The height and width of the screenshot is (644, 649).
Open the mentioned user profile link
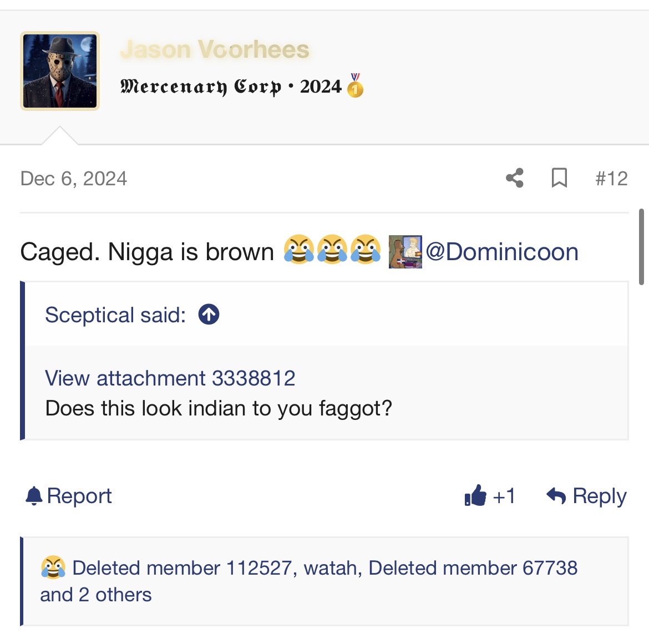pos(501,252)
